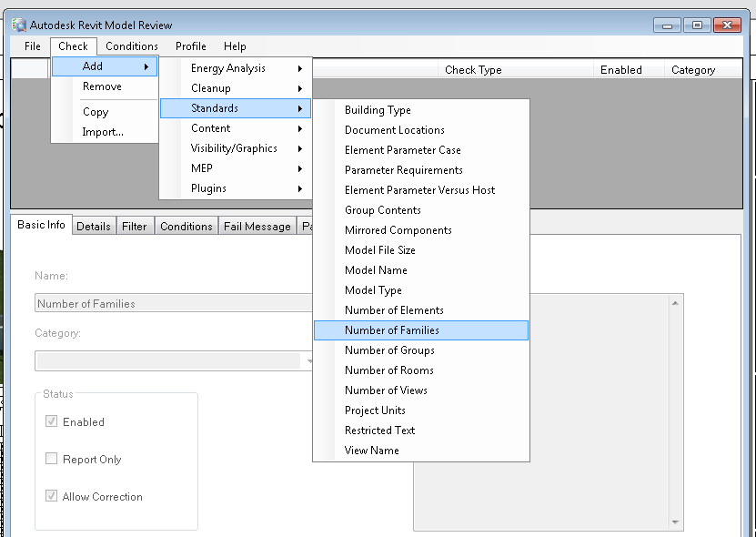Open the Conditions menu
This screenshot has width=756, height=537.
[132, 46]
